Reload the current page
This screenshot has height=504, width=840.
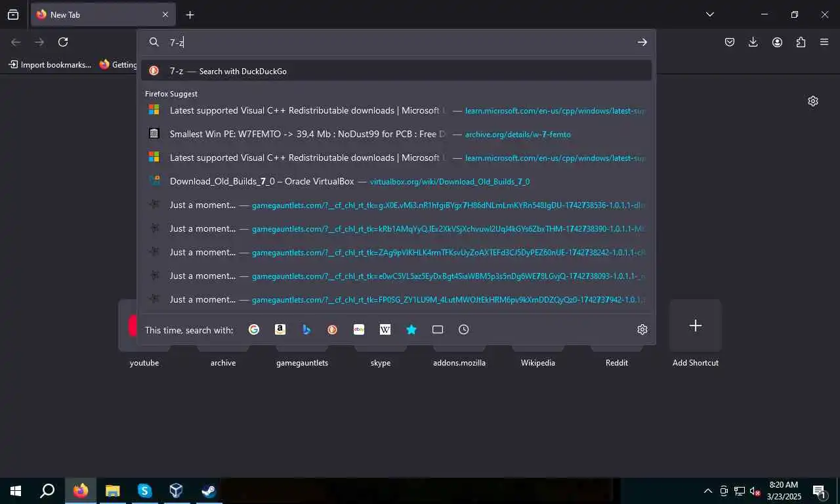[63, 42]
